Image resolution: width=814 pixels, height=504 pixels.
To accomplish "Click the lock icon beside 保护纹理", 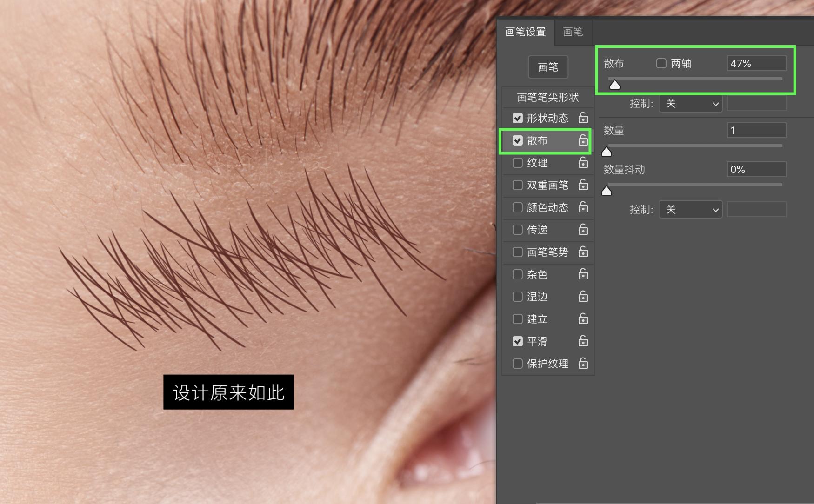I will pos(583,364).
